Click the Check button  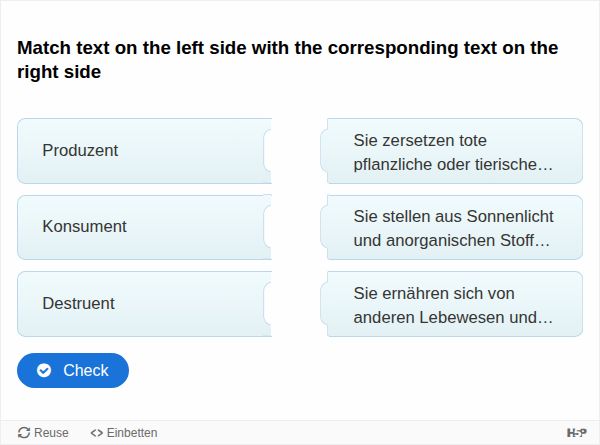point(73,370)
